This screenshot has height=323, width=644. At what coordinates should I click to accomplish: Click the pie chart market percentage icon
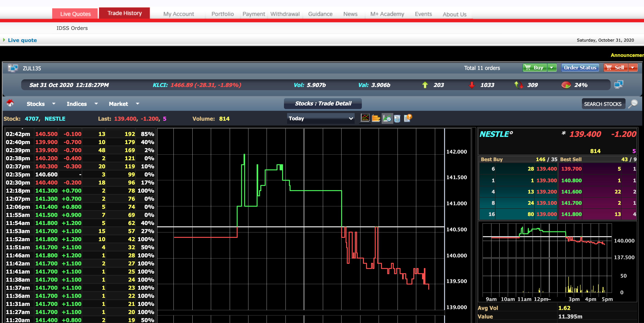[566, 85]
